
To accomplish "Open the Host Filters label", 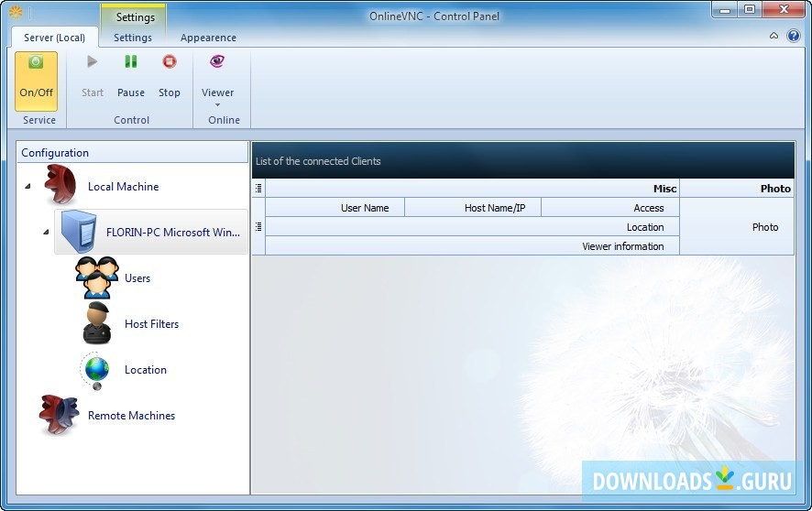I will (152, 324).
